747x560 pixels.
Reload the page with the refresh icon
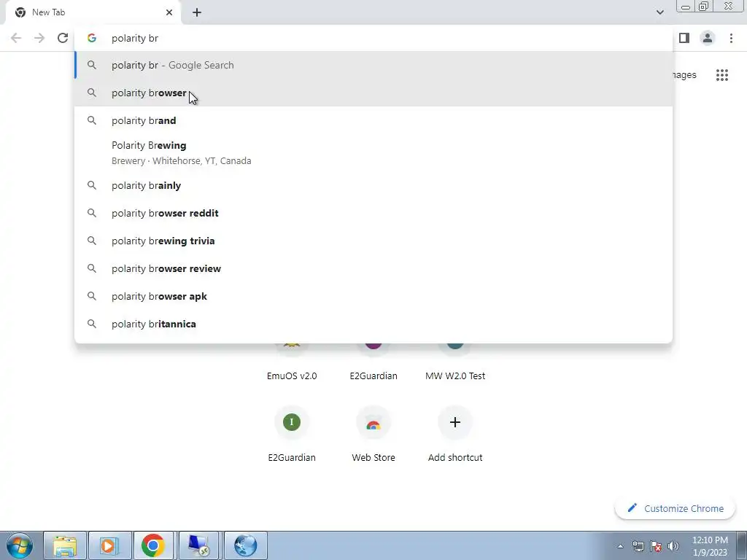tap(63, 38)
